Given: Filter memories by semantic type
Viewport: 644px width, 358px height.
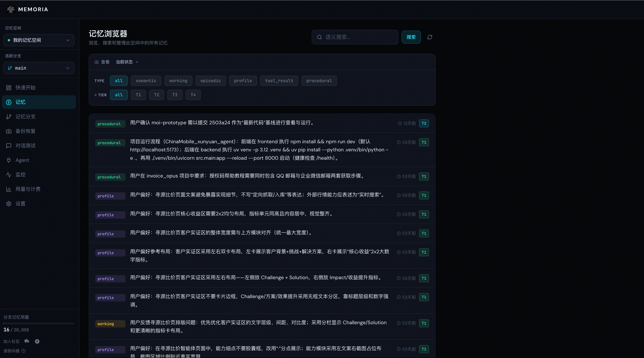Looking at the screenshot, I should coord(146,81).
